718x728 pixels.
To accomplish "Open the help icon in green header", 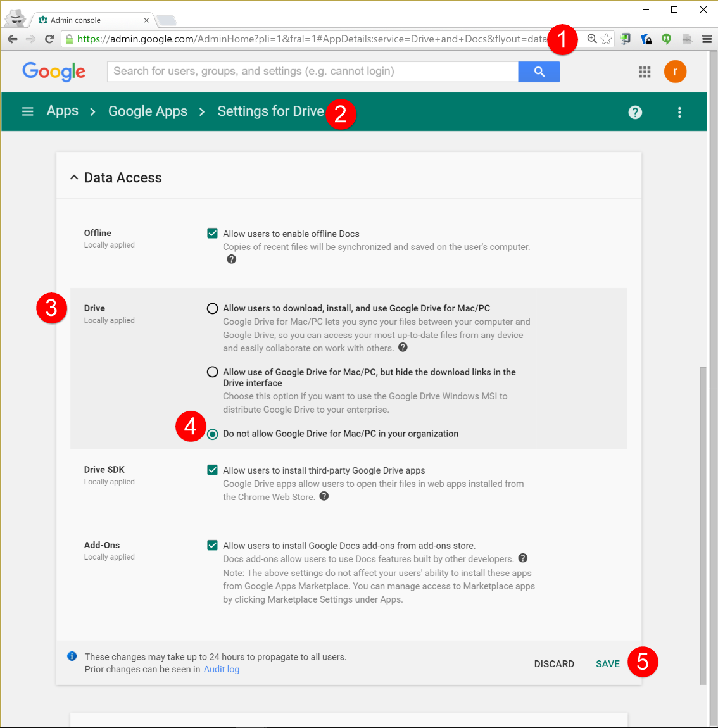I will (635, 112).
